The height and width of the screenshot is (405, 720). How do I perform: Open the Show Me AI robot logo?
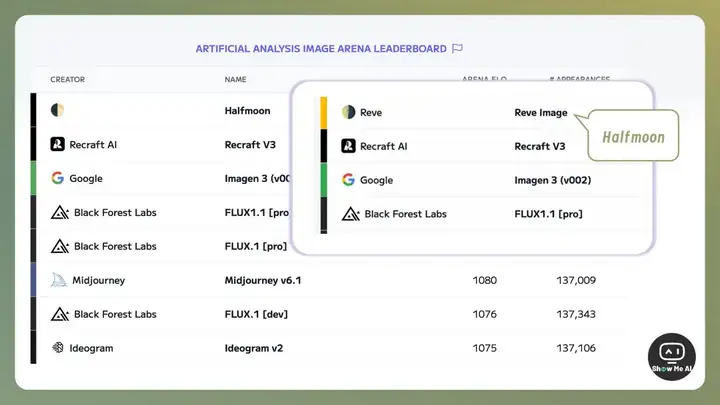pos(671,352)
